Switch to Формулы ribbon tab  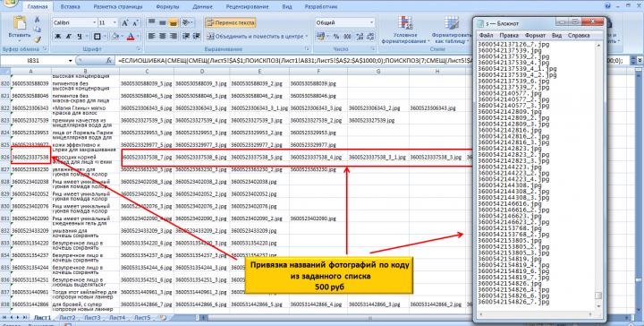[x=167, y=7]
